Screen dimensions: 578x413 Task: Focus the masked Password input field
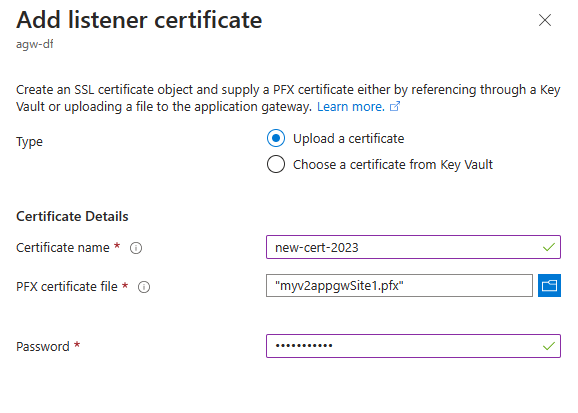[413, 346]
